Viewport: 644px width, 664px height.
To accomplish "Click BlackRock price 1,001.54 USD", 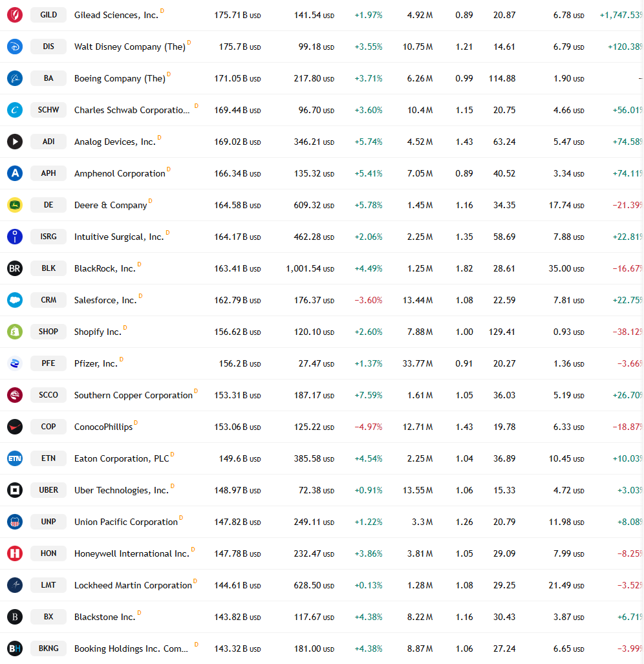I will [x=310, y=268].
